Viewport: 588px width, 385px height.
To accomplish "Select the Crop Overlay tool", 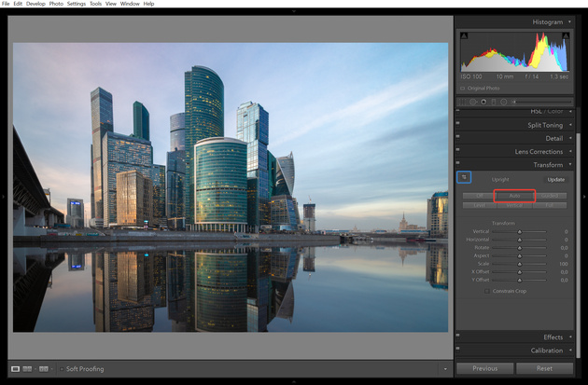I will click(x=463, y=102).
